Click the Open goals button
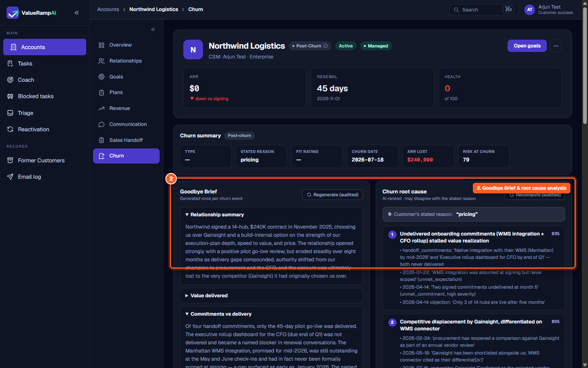 tap(527, 46)
